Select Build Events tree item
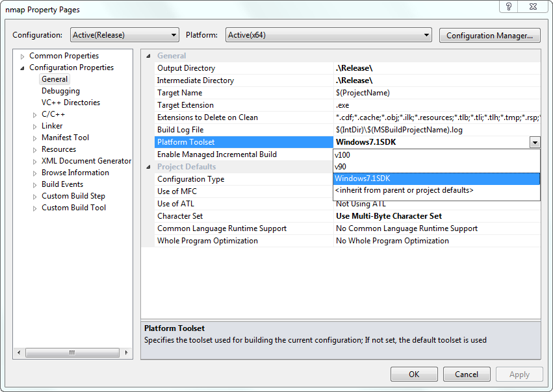Screen dimensions: 553x392 pos(62,184)
